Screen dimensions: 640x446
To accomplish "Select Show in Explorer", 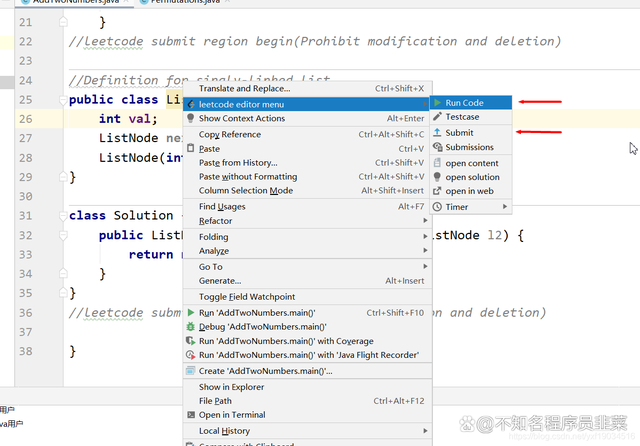I will 307,387.
